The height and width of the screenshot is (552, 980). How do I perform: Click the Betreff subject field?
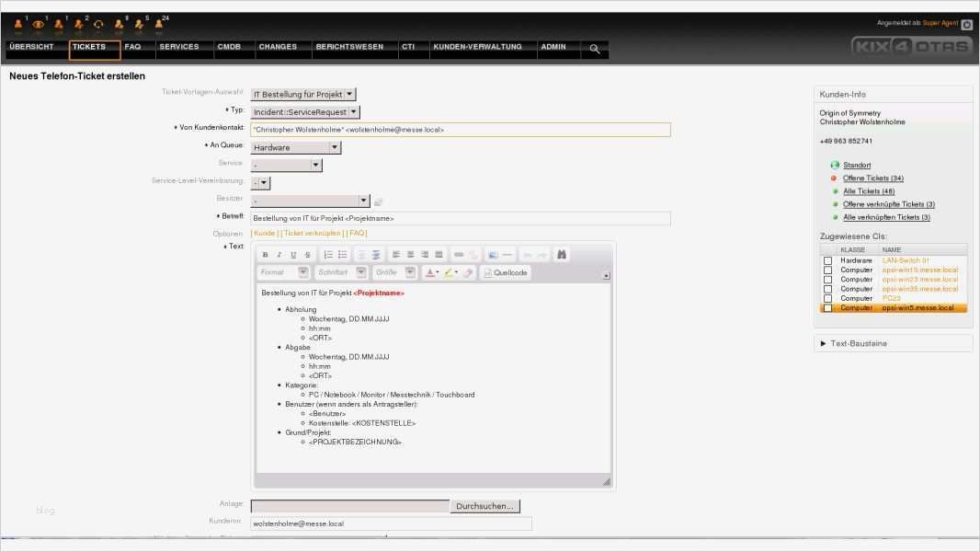461,218
